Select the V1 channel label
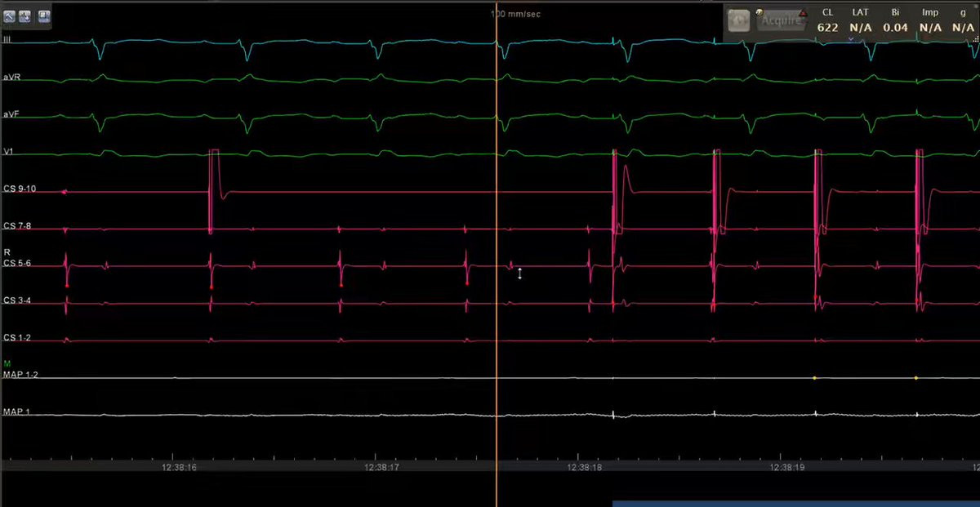 pyautogui.click(x=8, y=153)
